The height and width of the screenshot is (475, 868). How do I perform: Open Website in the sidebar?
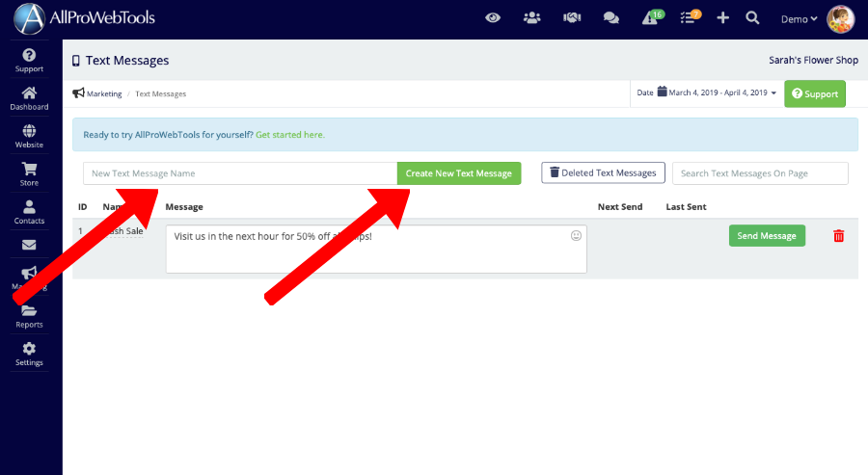(x=29, y=137)
